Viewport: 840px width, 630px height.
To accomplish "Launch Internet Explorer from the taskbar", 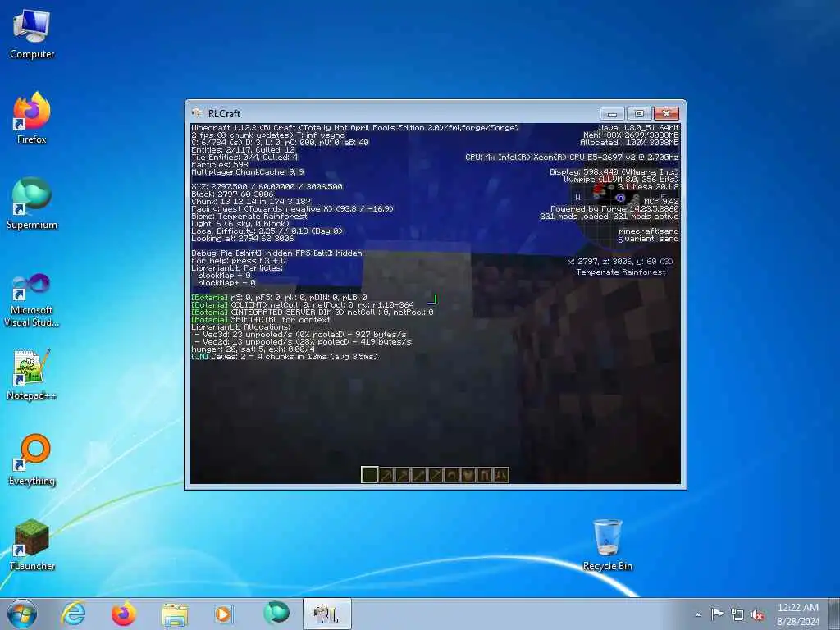I will coord(73,614).
